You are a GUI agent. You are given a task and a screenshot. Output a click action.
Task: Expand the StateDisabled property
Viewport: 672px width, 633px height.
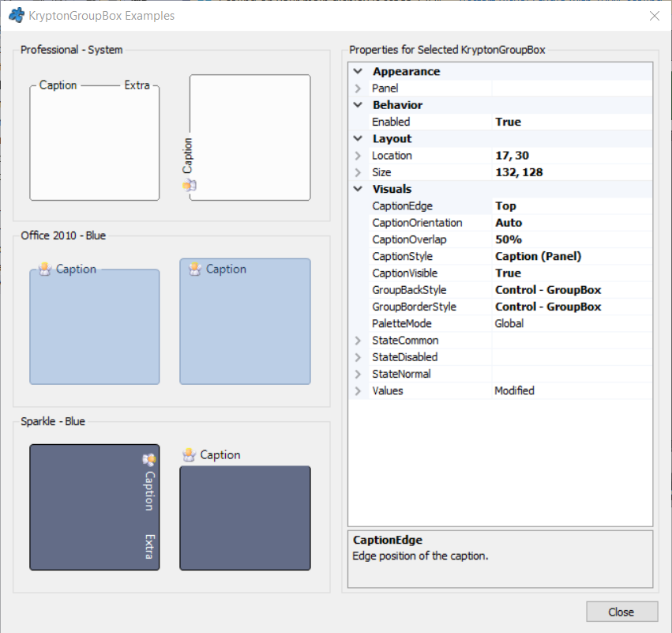click(x=358, y=357)
